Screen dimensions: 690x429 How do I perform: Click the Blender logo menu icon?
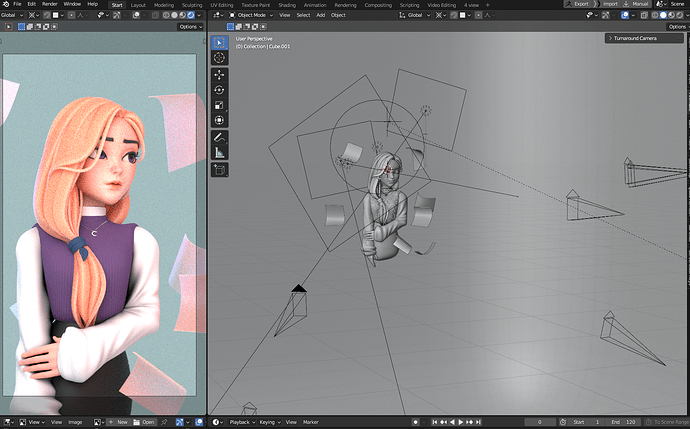click(x=6, y=4)
